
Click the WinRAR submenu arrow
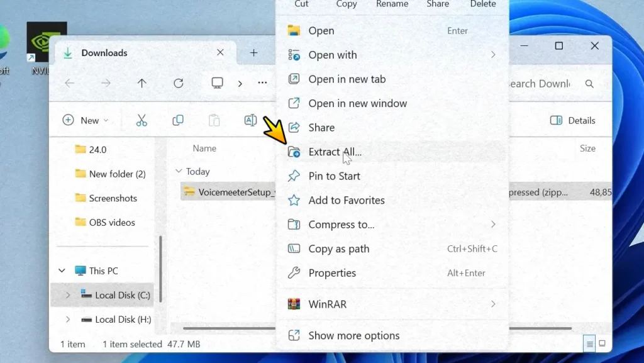(493, 304)
